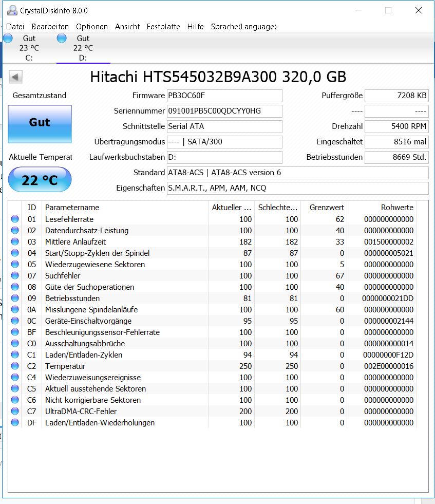The height and width of the screenshot is (504, 435).
Task: Click the Hitachi HTS545032B9A300 disk title
Action: [x=218, y=77]
